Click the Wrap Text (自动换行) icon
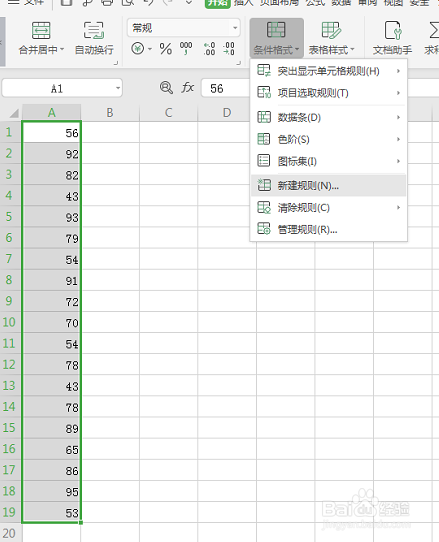Viewport: 439px width, 542px height. coord(94,31)
